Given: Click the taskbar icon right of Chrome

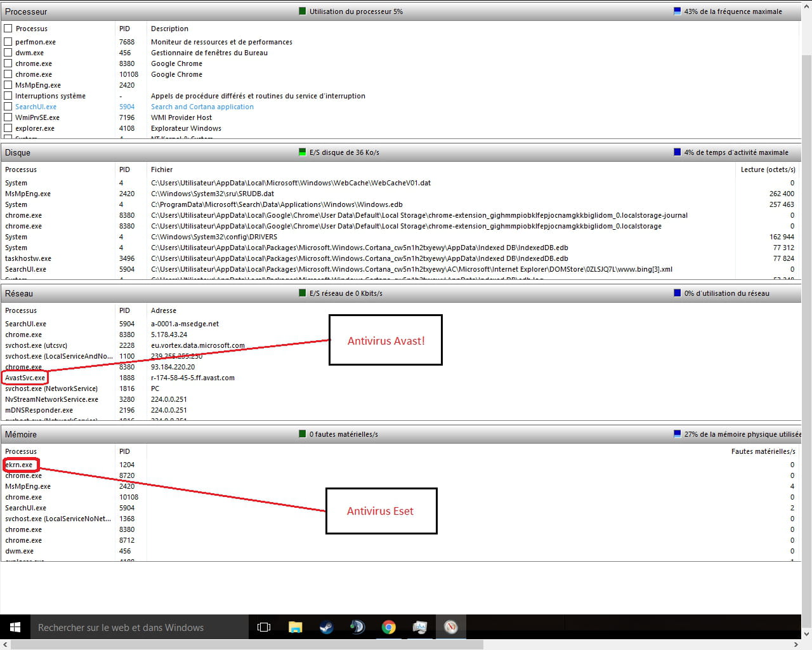Looking at the screenshot, I should coord(419,627).
